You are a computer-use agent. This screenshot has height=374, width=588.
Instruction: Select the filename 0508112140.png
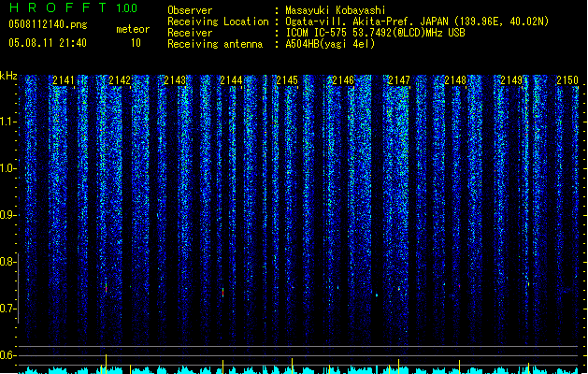click(x=48, y=24)
